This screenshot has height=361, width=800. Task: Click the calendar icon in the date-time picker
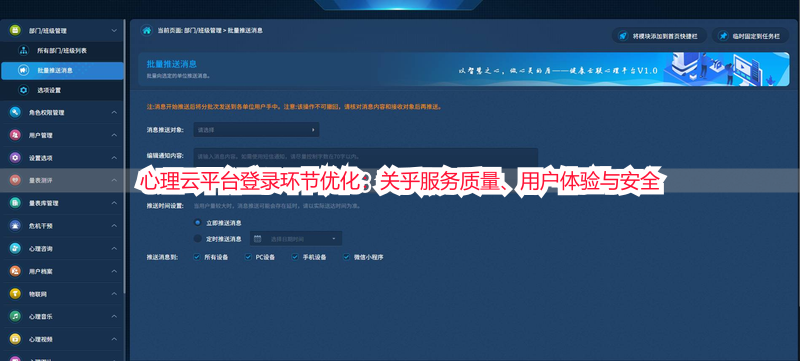pos(258,239)
